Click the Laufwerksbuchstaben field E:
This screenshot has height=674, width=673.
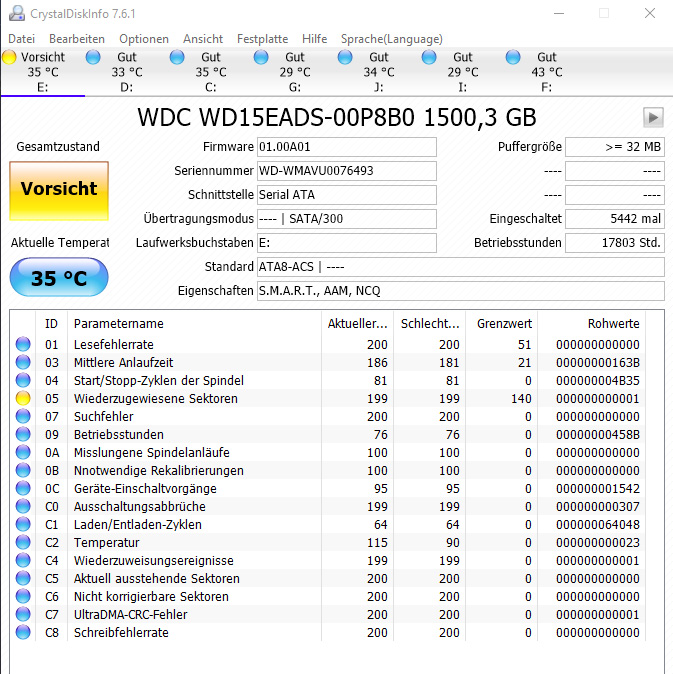pyautogui.click(x=347, y=243)
